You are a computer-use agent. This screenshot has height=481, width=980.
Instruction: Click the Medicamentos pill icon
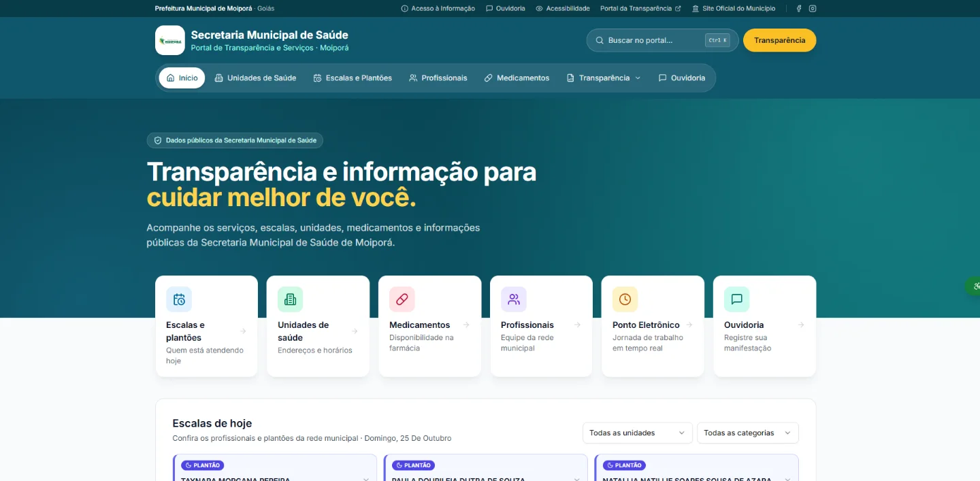[x=402, y=299]
